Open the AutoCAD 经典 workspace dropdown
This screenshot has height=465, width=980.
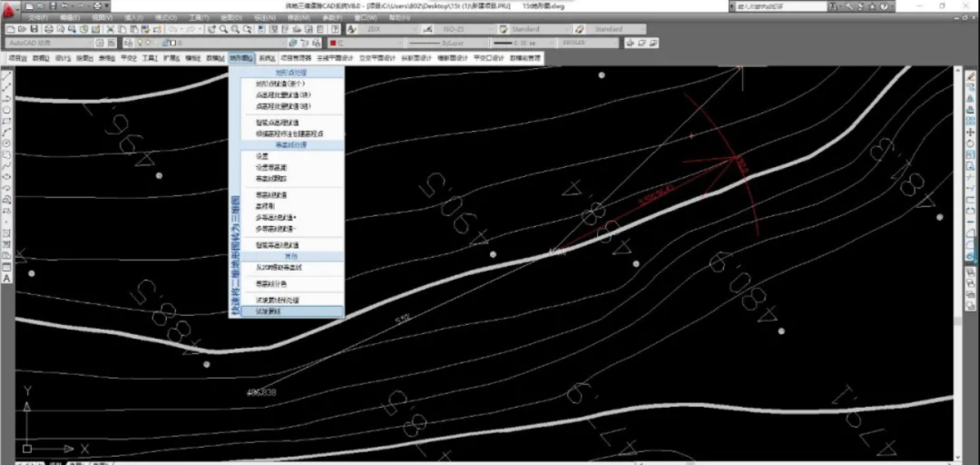(49, 44)
